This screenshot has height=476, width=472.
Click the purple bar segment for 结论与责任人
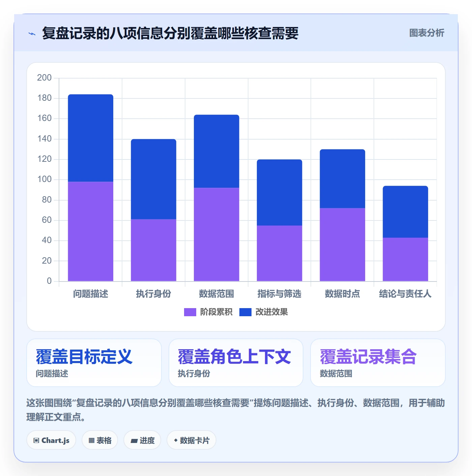[405, 260]
